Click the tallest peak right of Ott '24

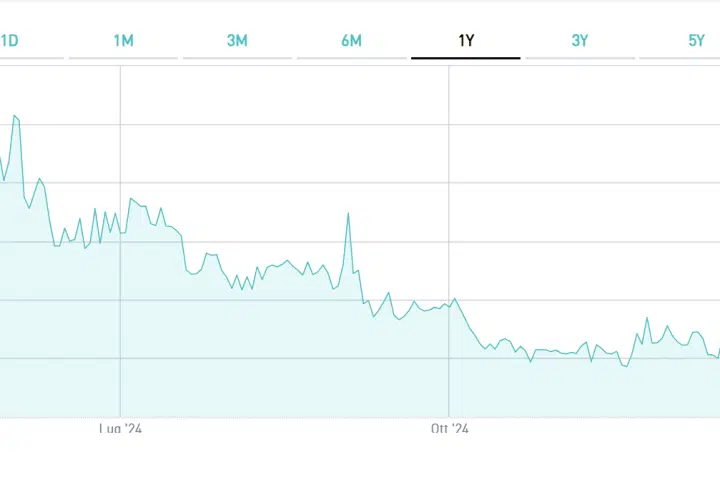pos(647,319)
